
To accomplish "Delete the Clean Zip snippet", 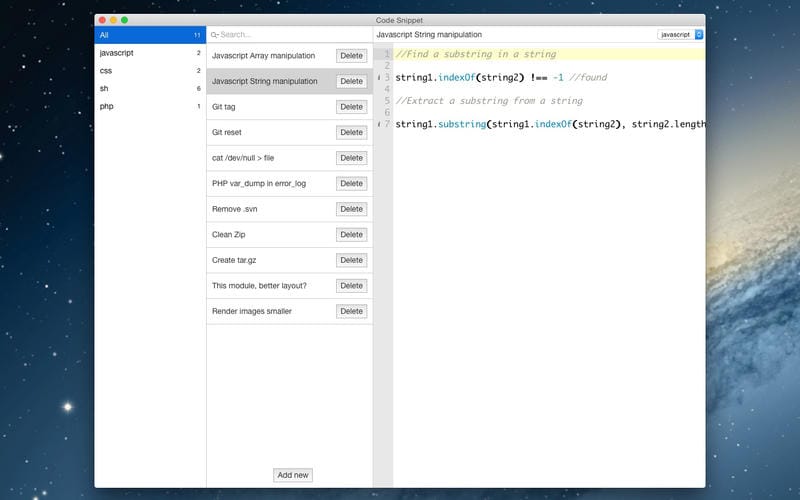I will coord(352,234).
